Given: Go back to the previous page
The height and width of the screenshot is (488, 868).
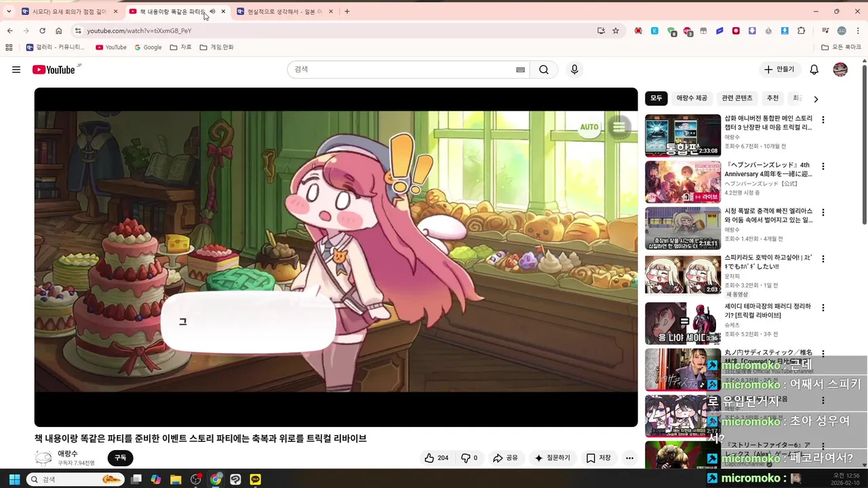Looking at the screenshot, I should (9, 30).
